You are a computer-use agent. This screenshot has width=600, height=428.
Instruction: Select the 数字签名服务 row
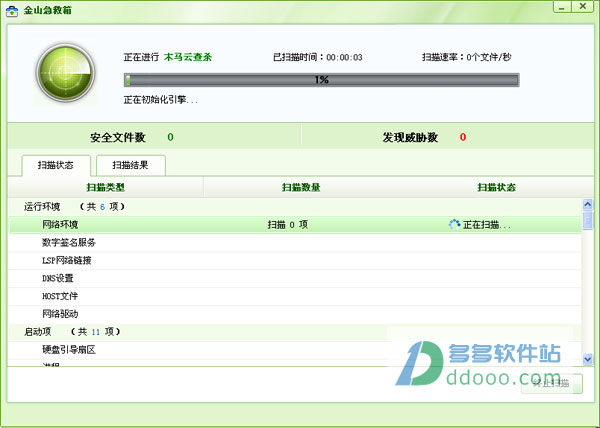click(x=295, y=242)
